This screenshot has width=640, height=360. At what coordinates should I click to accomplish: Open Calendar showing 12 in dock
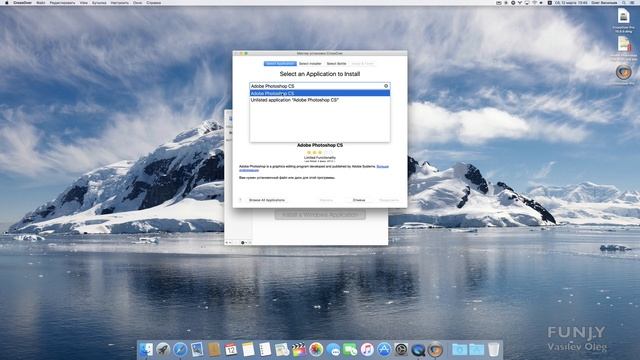pos(231,350)
